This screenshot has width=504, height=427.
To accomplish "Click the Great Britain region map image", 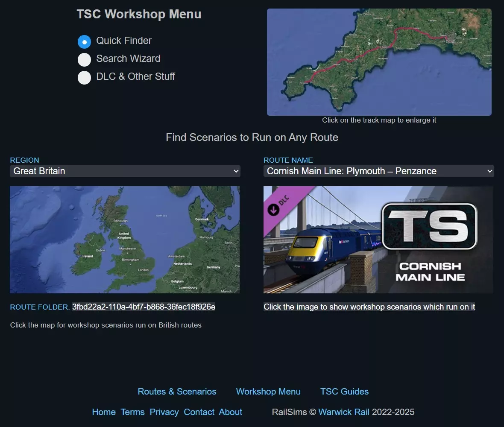I will (x=125, y=240).
